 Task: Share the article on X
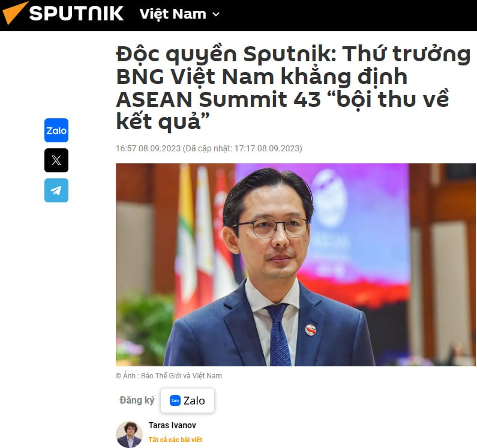pos(56,160)
